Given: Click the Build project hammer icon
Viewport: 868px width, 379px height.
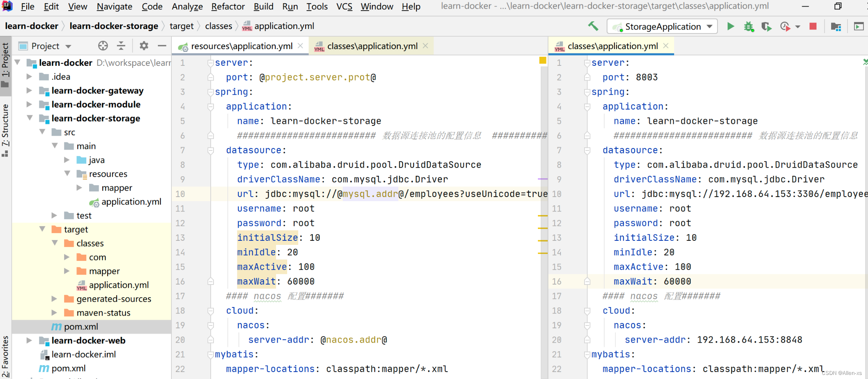Looking at the screenshot, I should pyautogui.click(x=593, y=27).
